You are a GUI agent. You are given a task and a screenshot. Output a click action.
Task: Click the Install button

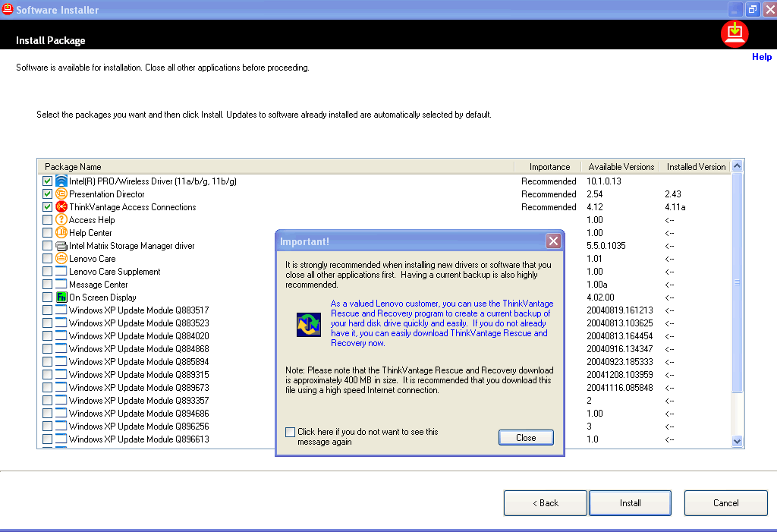(630, 502)
